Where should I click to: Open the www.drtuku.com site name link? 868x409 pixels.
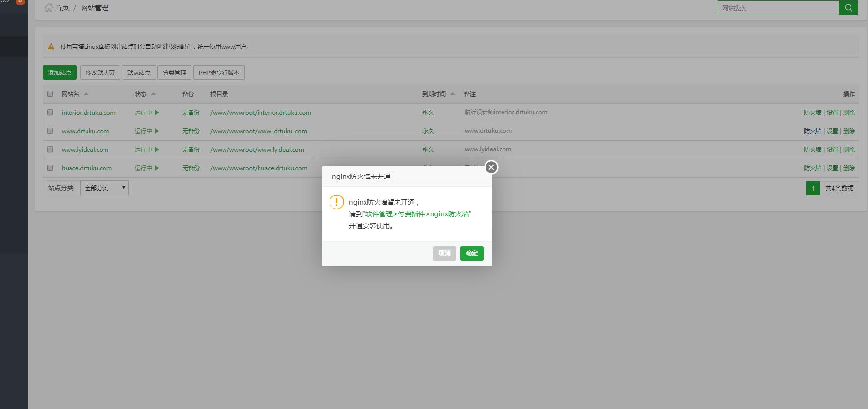click(86, 131)
